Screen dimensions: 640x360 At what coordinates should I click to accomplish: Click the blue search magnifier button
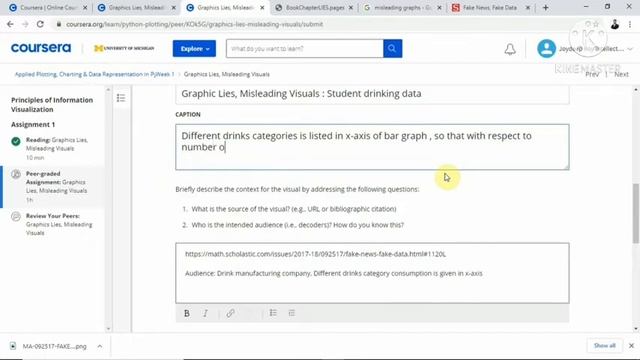392,49
